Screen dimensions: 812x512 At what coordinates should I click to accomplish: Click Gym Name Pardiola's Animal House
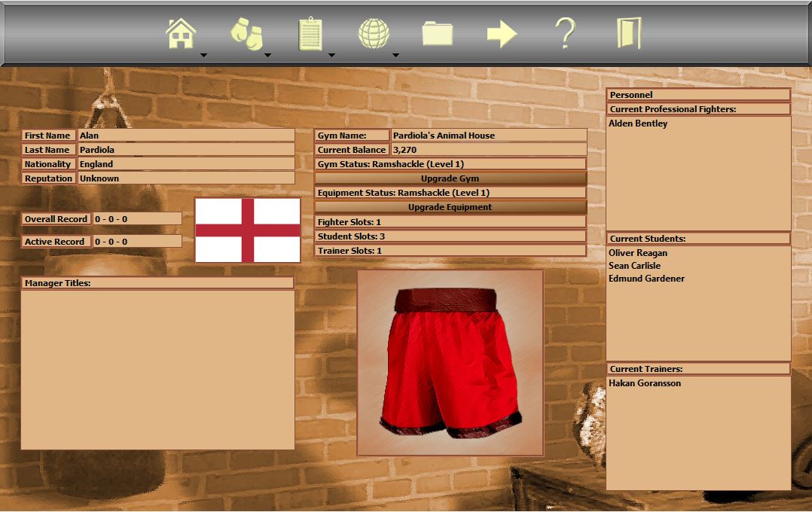(488, 135)
